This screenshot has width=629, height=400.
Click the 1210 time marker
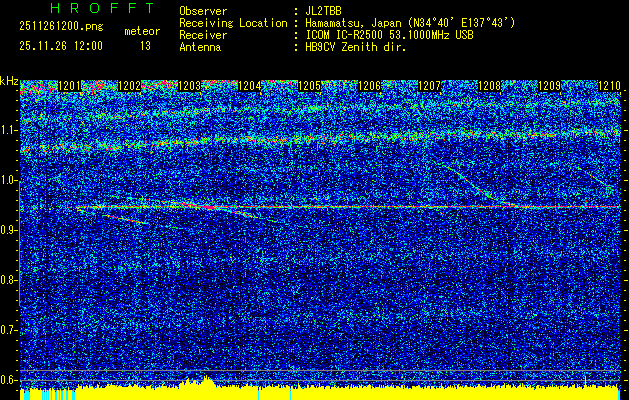(609, 86)
